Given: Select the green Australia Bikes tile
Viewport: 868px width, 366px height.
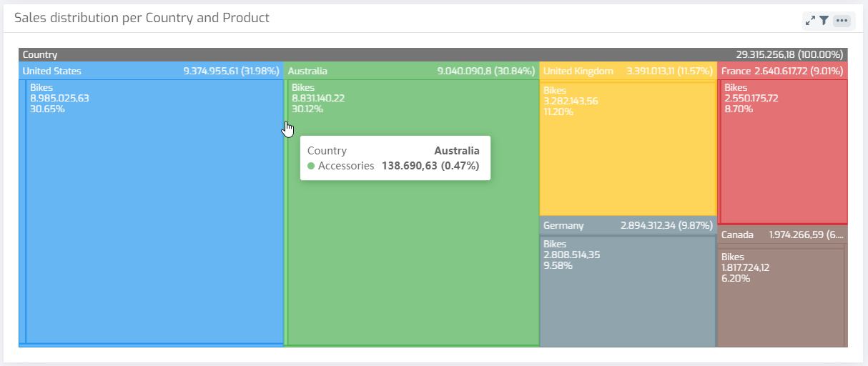Looking at the screenshot, I should (x=413, y=250).
